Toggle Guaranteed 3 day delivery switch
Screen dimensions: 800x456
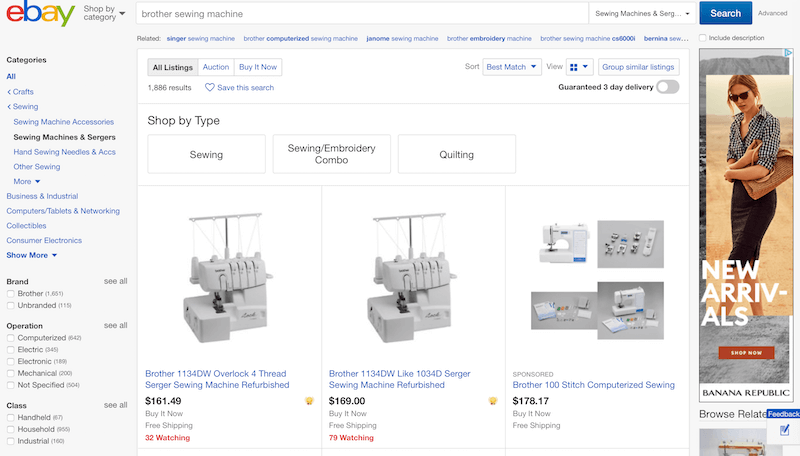668,87
